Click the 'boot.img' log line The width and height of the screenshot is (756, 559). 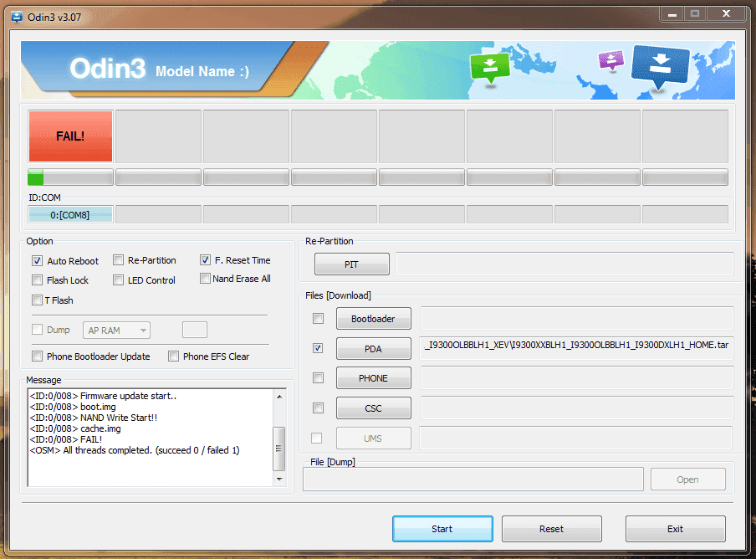point(73,407)
